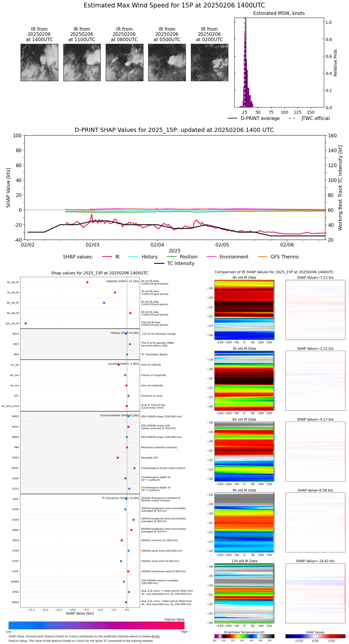Select the IR image at 1100UTC
Screen dimensions: 349x644
82,62
